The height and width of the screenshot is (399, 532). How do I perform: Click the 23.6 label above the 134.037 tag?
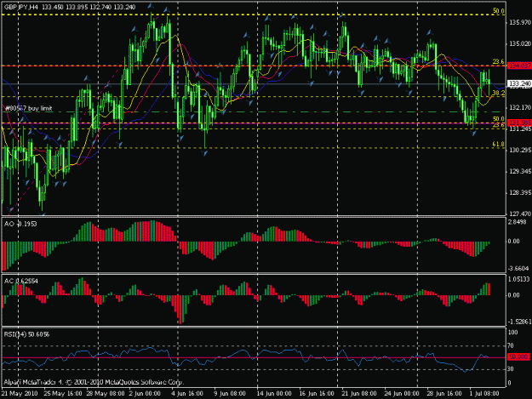click(498, 62)
